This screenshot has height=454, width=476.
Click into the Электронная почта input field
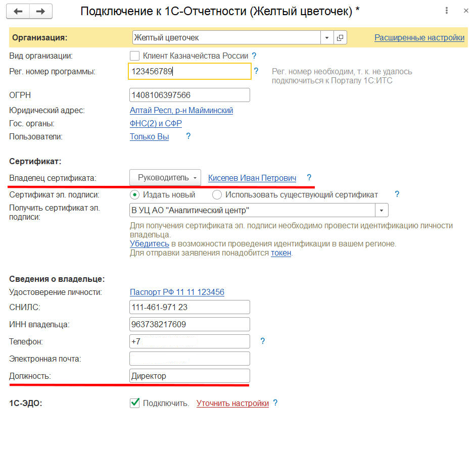click(x=189, y=359)
